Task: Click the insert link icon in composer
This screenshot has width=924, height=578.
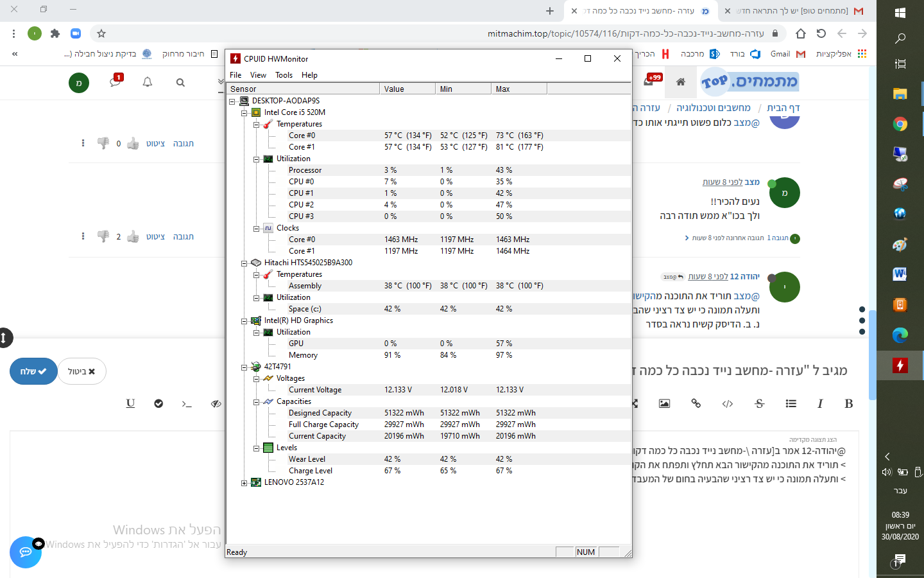Action: click(696, 403)
